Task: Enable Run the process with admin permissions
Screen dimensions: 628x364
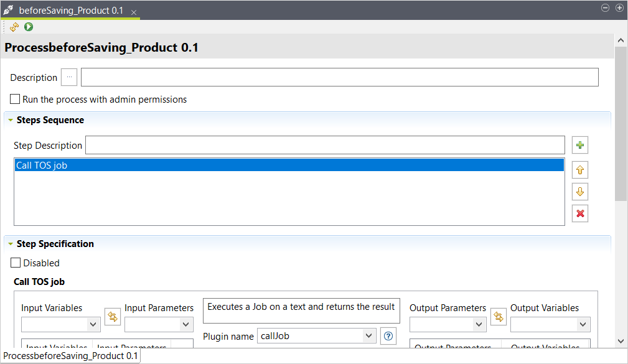Action: click(16, 100)
